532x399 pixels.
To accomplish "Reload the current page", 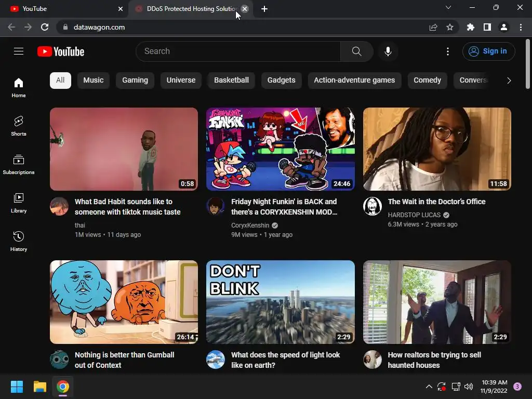I will click(x=45, y=27).
